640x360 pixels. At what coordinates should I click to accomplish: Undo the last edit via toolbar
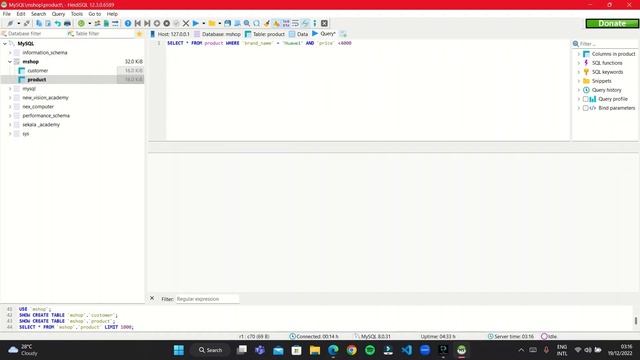pyautogui.click(x=58, y=23)
